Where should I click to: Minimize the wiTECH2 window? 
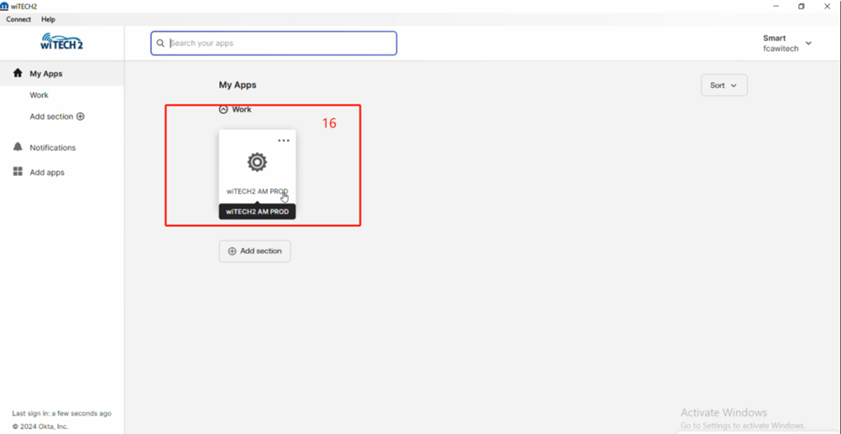(776, 6)
